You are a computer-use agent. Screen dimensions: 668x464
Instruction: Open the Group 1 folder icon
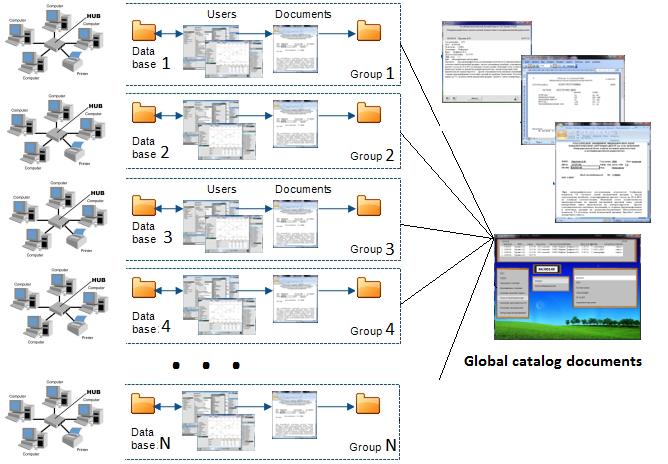pyautogui.click(x=370, y=32)
